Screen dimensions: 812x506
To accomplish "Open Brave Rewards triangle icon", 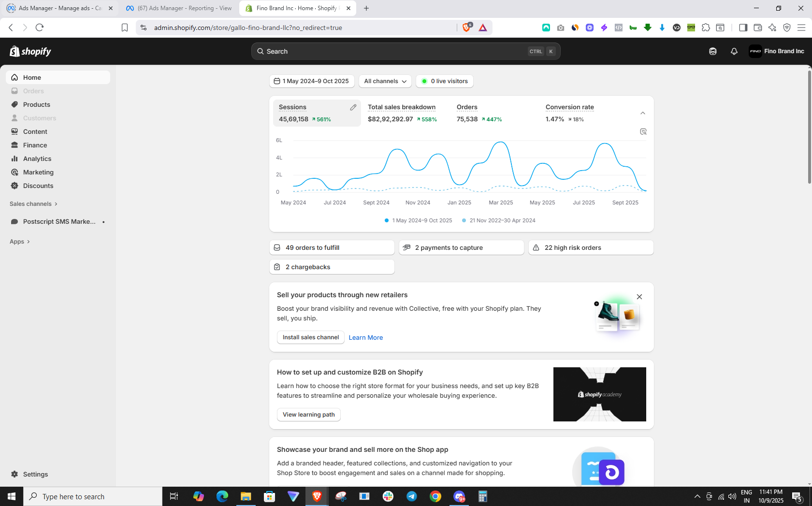I will pos(483,28).
